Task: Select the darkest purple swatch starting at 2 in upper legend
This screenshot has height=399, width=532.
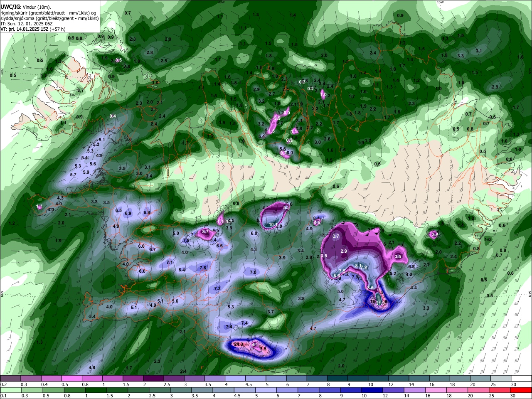Action: point(153,379)
